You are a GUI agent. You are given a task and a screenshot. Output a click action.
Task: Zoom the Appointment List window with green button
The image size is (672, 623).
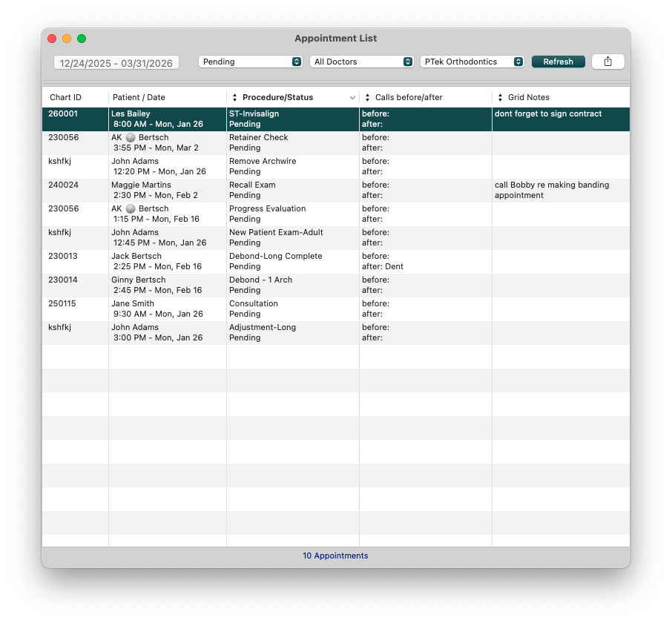[x=82, y=39]
